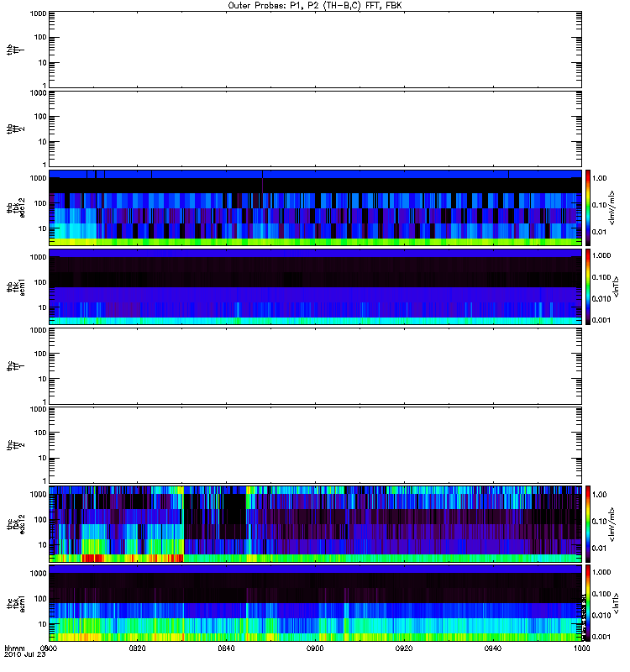630x672 pixels.
Task: Click the thb fbk edc12 spectrogram
Action: [316, 207]
